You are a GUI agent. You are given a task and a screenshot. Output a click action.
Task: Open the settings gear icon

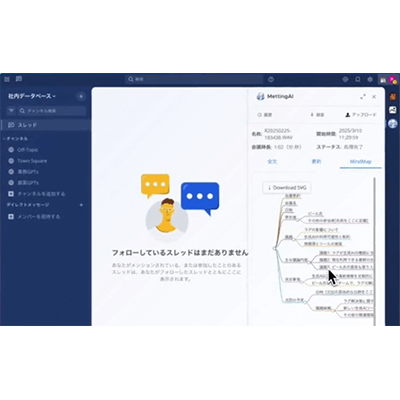click(x=370, y=79)
